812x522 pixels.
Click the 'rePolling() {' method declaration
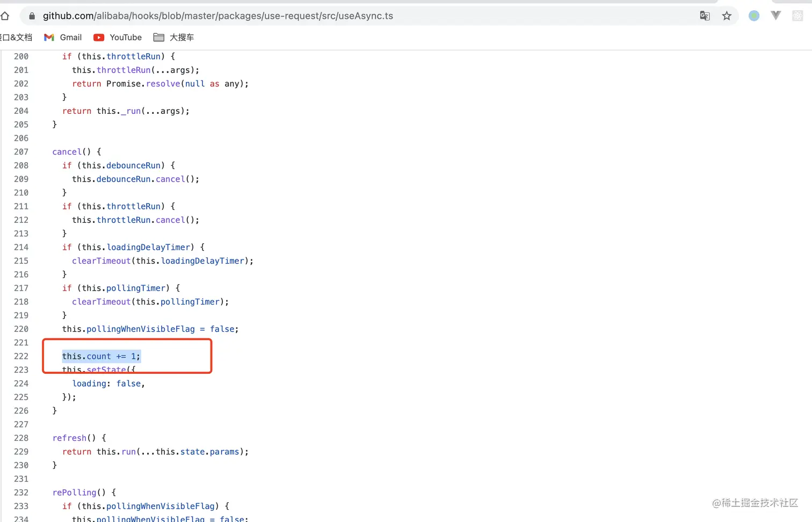coord(84,492)
